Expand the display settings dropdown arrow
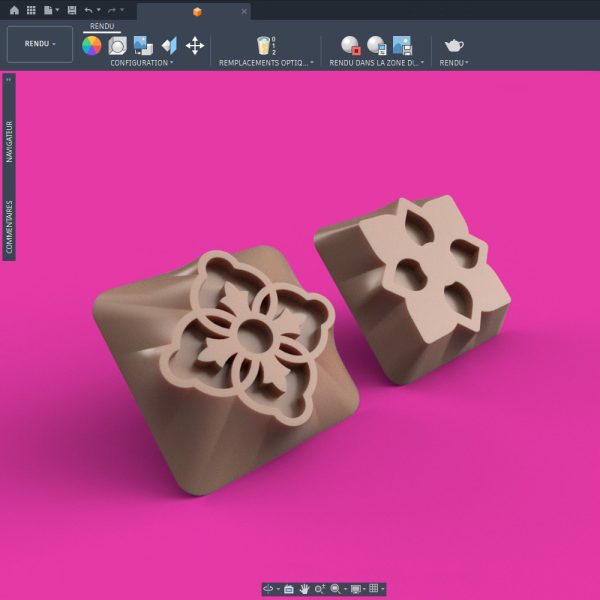600x600 pixels. 364,589
